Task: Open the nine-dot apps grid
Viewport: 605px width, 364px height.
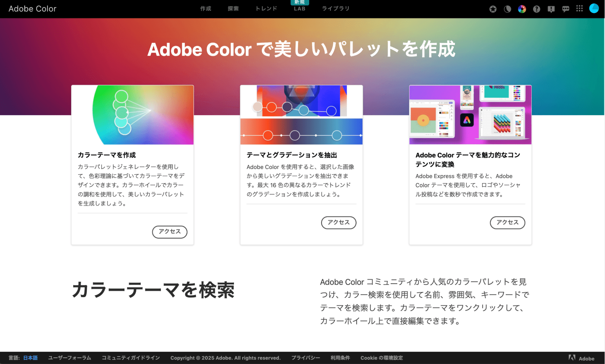Action: coord(579,9)
